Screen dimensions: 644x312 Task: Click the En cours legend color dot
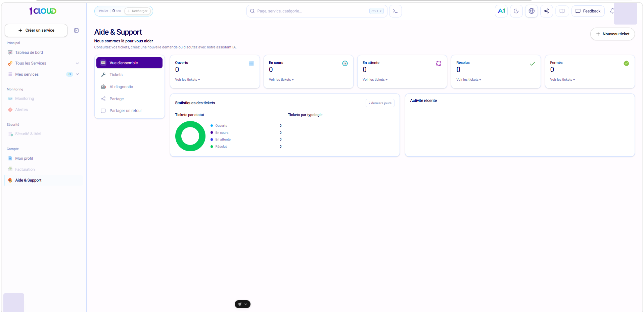[x=212, y=133]
